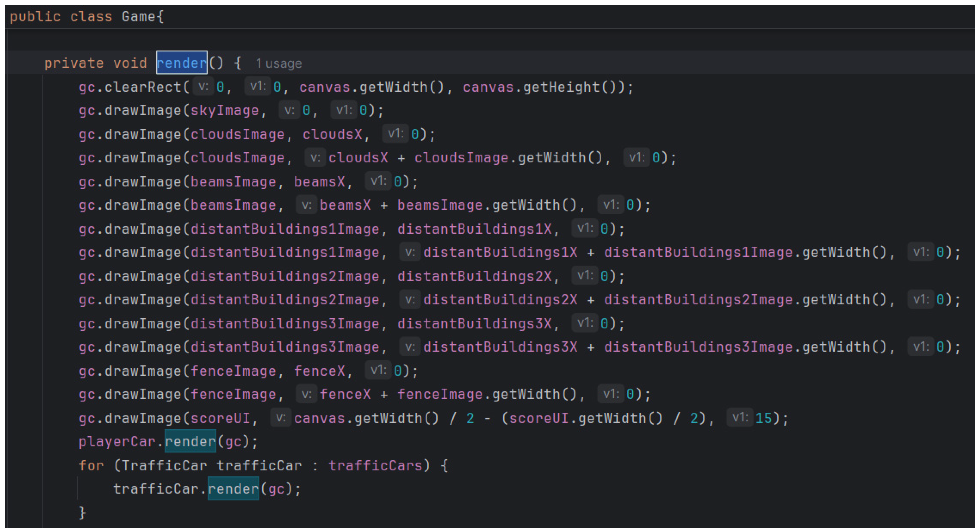Click render call on playerCar
This screenshot has width=980, height=532.
[x=190, y=441]
